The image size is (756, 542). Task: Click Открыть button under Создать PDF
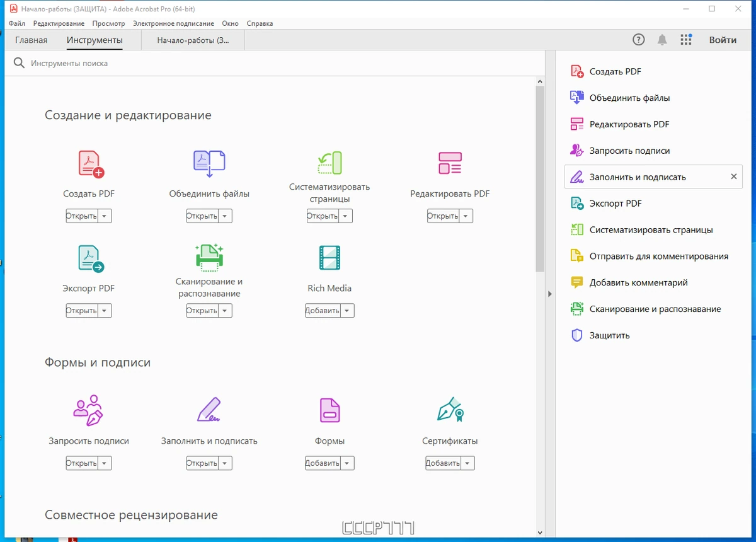pyautogui.click(x=82, y=216)
